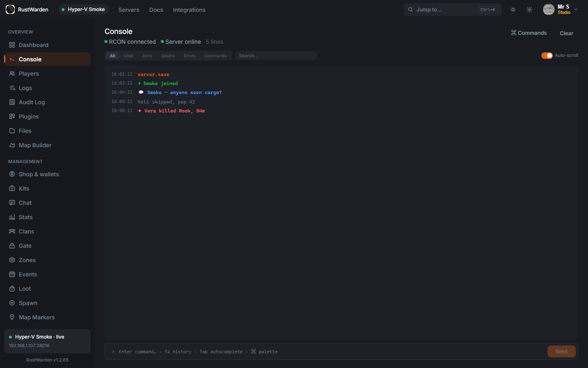This screenshot has width=588, height=368.
Task: Click the 'Vera killed Rook, 84m' line
Action: pos(175,111)
